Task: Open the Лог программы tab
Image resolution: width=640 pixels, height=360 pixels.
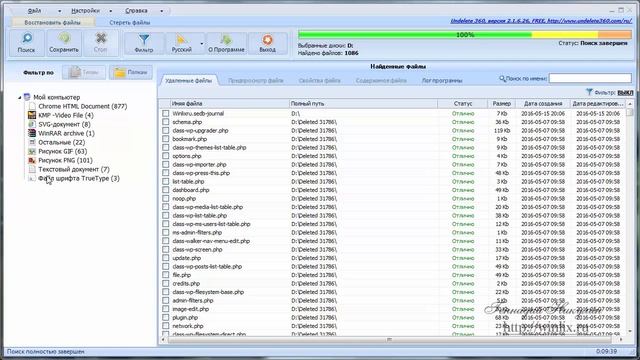Action: (442, 80)
